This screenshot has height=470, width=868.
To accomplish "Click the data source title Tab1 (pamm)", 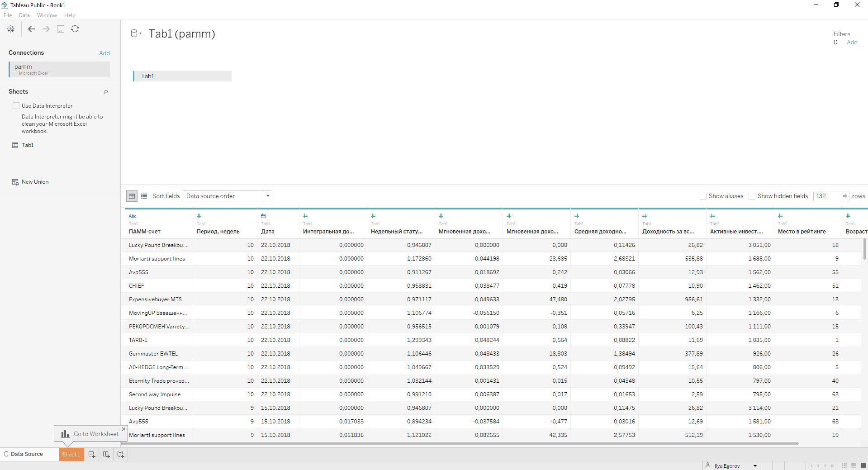I will [182, 33].
